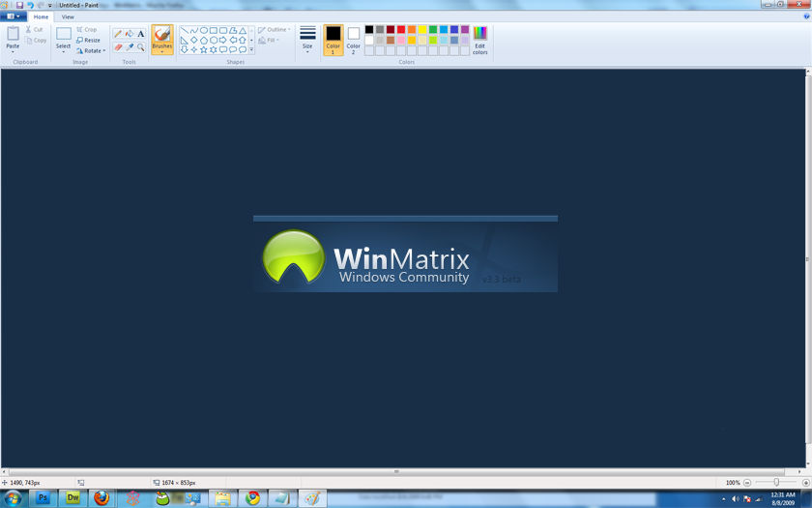The image size is (812, 508).
Task: Choose the Rectangle shape
Action: [x=214, y=31]
